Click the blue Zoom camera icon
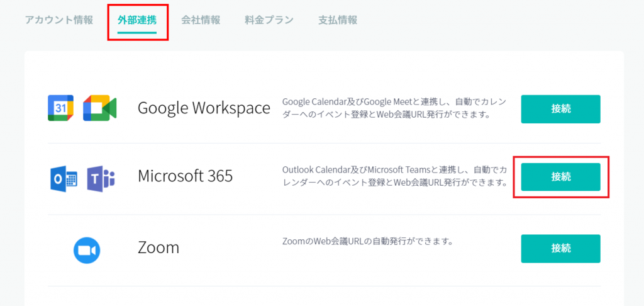Viewport: 644px width, 306px height. point(87,250)
